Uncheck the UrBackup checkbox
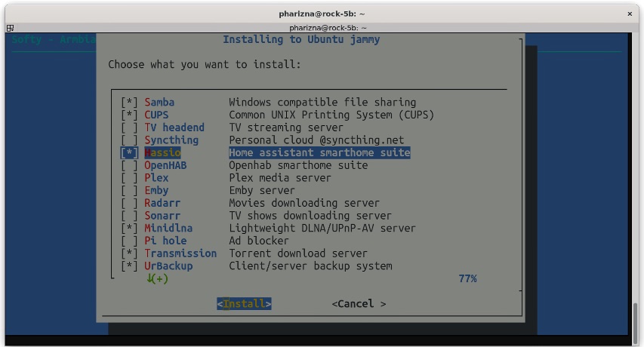This screenshot has width=644, height=347. point(129,266)
